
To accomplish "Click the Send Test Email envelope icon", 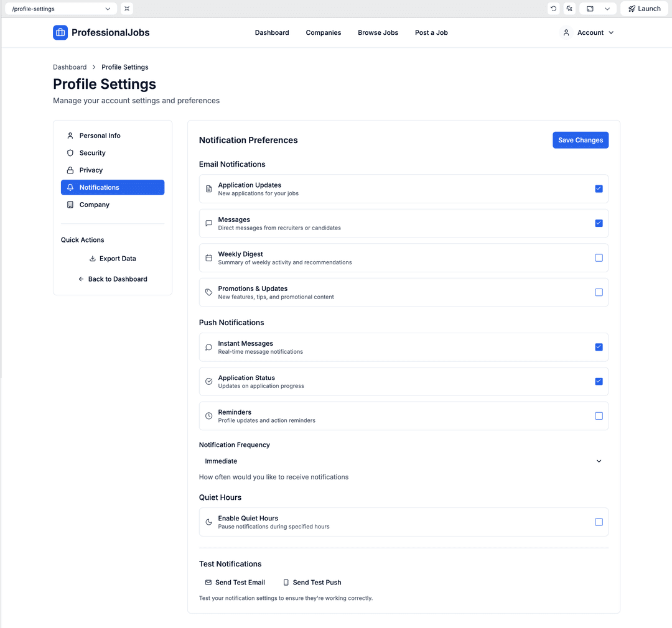I will tap(208, 583).
